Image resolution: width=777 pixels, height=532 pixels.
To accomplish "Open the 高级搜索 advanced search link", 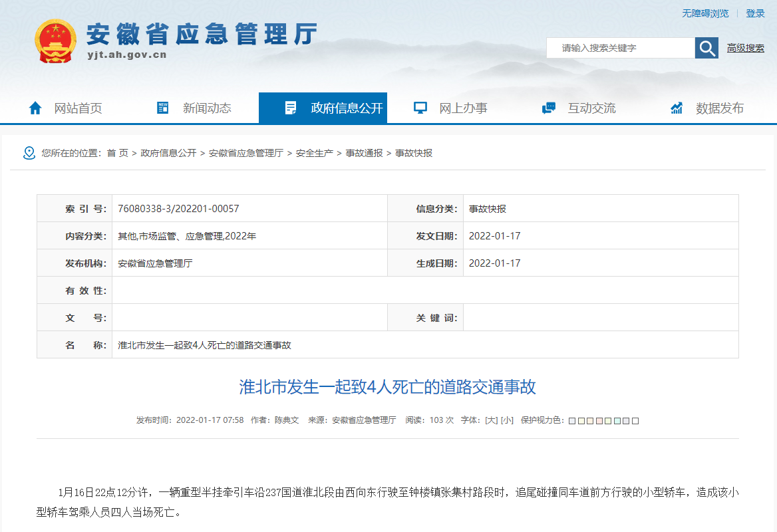I will [745, 48].
